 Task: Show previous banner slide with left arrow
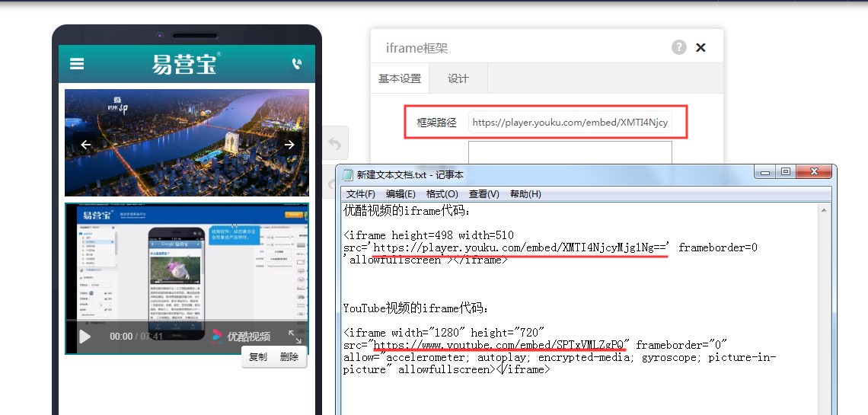point(86,145)
